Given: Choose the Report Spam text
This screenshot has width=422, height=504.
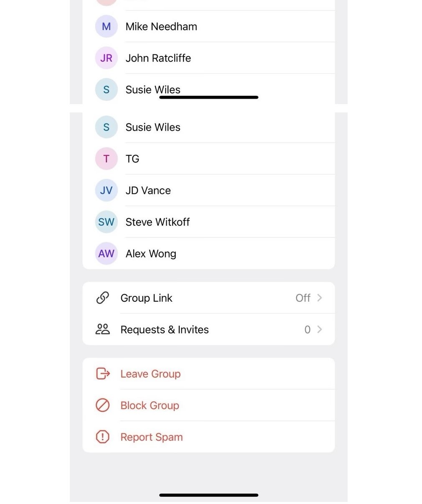Looking at the screenshot, I should point(152,437).
